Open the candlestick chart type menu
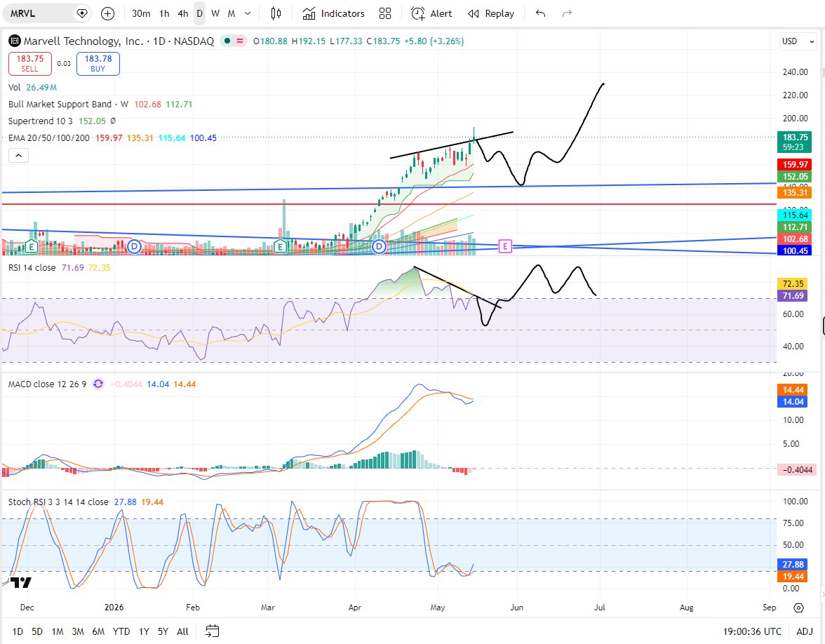 point(276,14)
